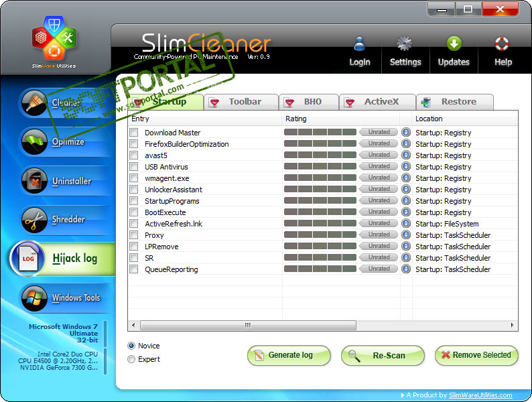Show info for StartupPrograms entry
The height and width of the screenshot is (402, 532).
pos(406,200)
